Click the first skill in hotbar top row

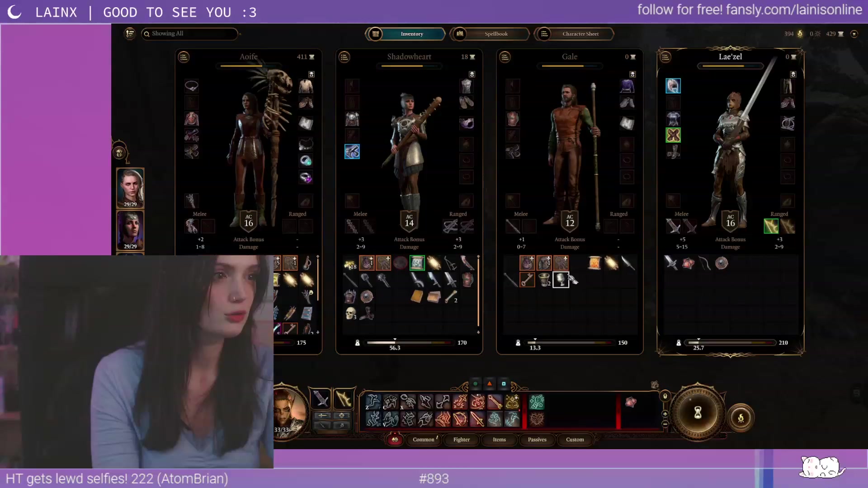coord(373,402)
